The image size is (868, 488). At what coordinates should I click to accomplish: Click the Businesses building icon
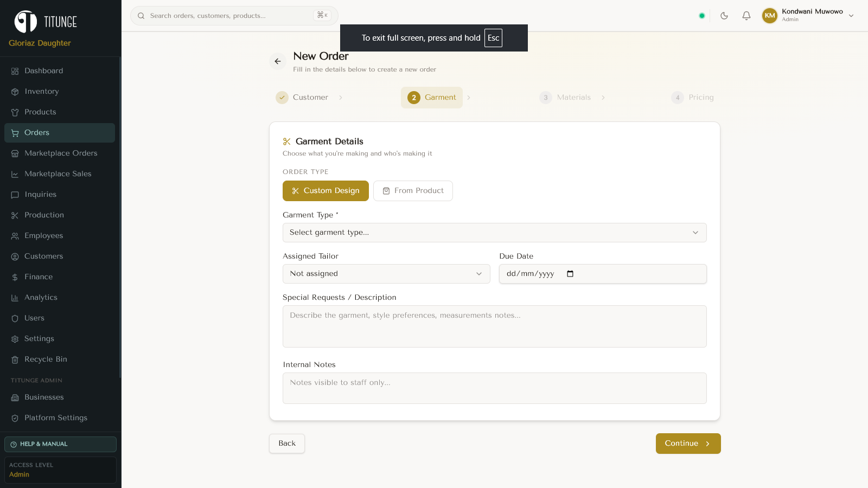(15, 397)
